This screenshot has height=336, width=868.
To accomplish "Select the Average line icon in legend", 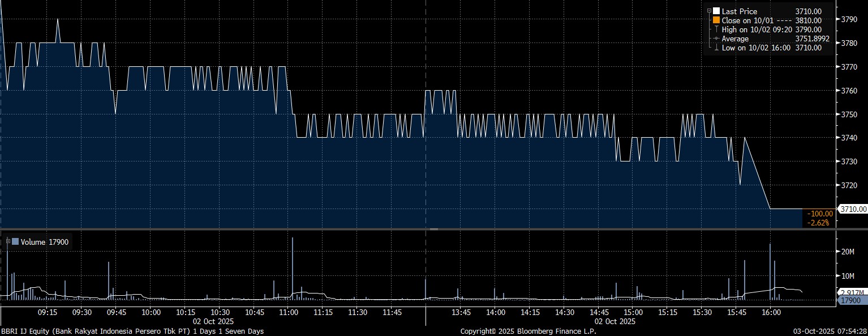I will [x=716, y=39].
